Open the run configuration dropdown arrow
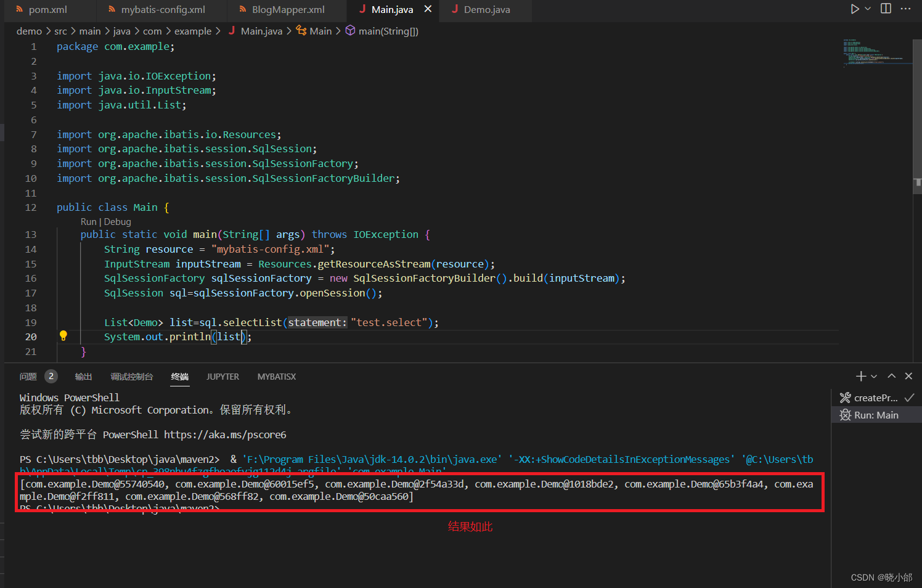Screen dimensions: 922x588 tap(867, 9)
